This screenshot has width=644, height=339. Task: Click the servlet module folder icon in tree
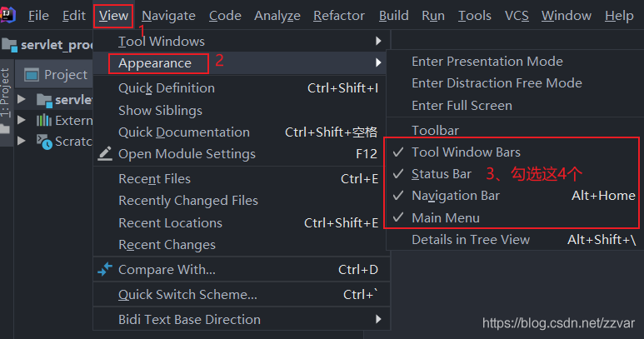pos(44,100)
